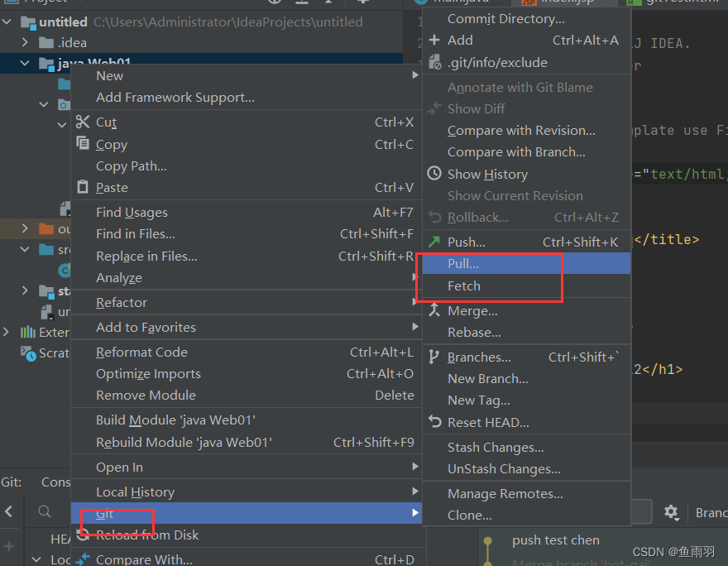Screen dimensions: 728x566
Task: Click the Branches fork icon
Action: click(433, 357)
